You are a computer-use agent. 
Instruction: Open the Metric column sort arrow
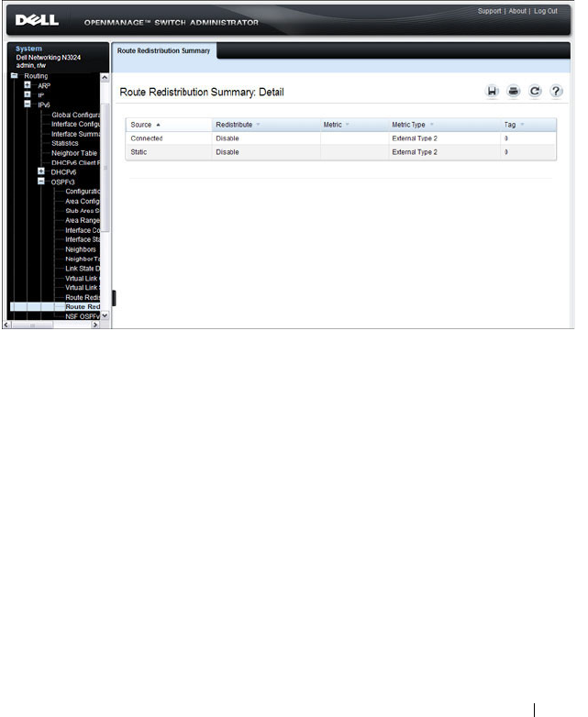pos(348,125)
